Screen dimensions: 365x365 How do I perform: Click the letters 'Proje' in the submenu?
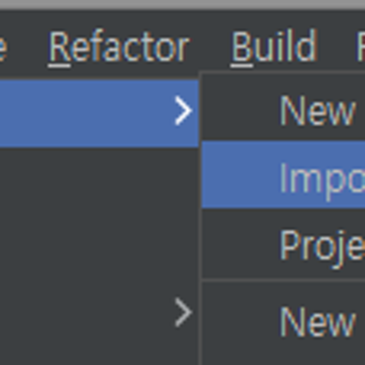(322, 247)
